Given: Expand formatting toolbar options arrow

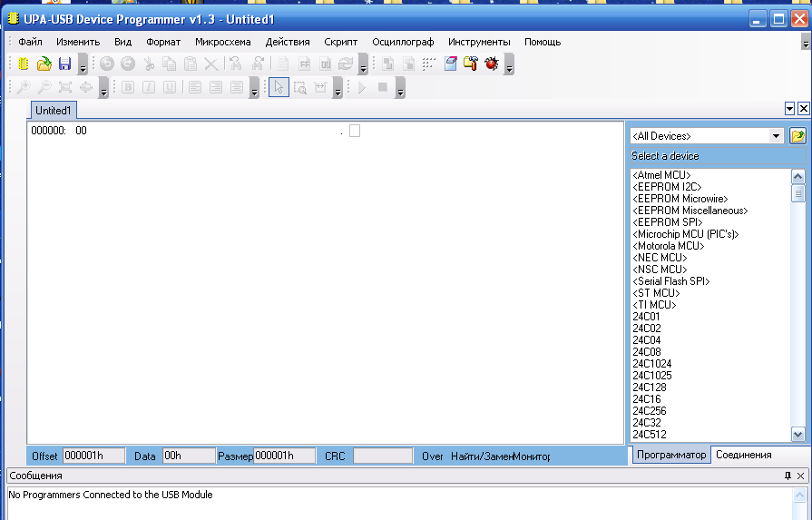Looking at the screenshot, I should click(x=254, y=87).
